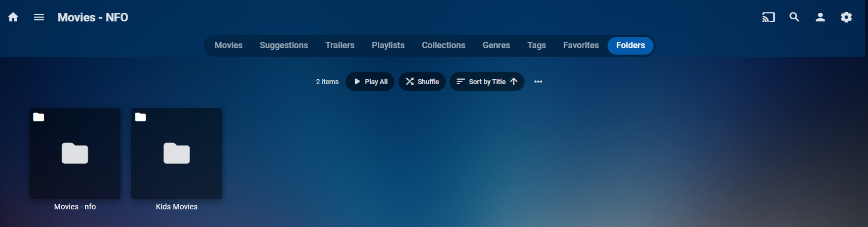Screen dimensions: 868x227
Task: Open the user profile menu
Action: tap(820, 17)
